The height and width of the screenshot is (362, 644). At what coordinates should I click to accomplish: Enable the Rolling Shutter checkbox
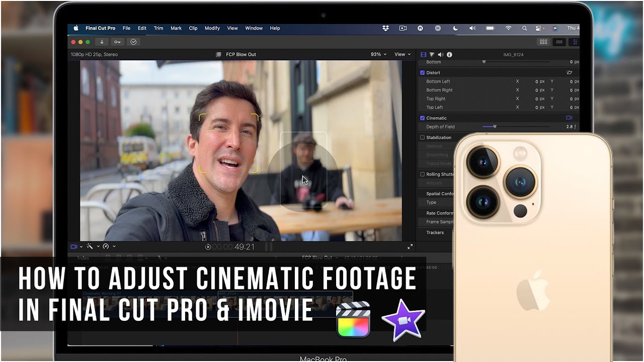pyautogui.click(x=423, y=174)
